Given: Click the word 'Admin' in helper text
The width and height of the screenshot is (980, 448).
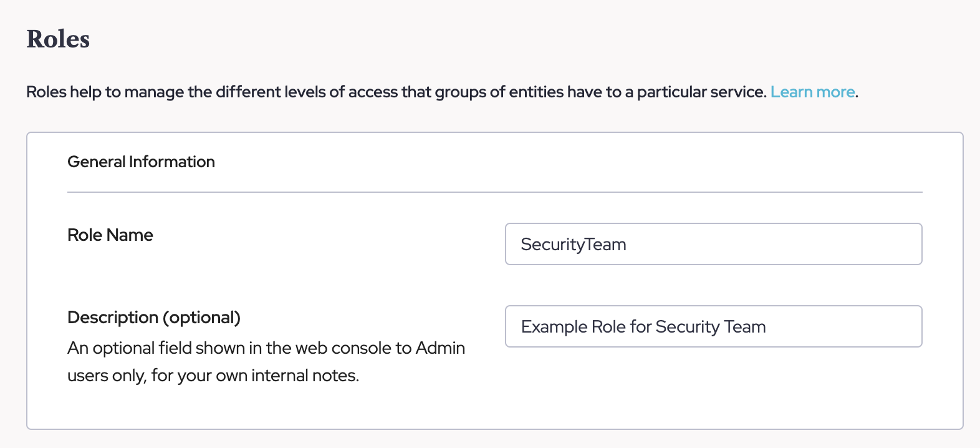Looking at the screenshot, I should [x=440, y=348].
